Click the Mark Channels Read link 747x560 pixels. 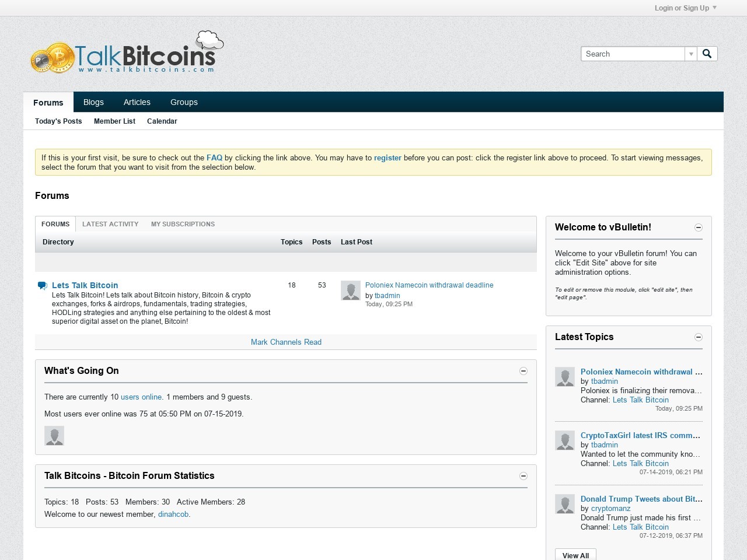pyautogui.click(x=286, y=342)
